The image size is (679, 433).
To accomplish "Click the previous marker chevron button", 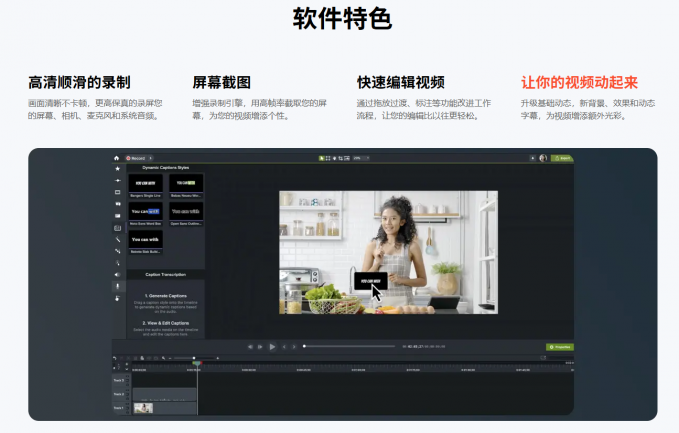I will point(284,347).
